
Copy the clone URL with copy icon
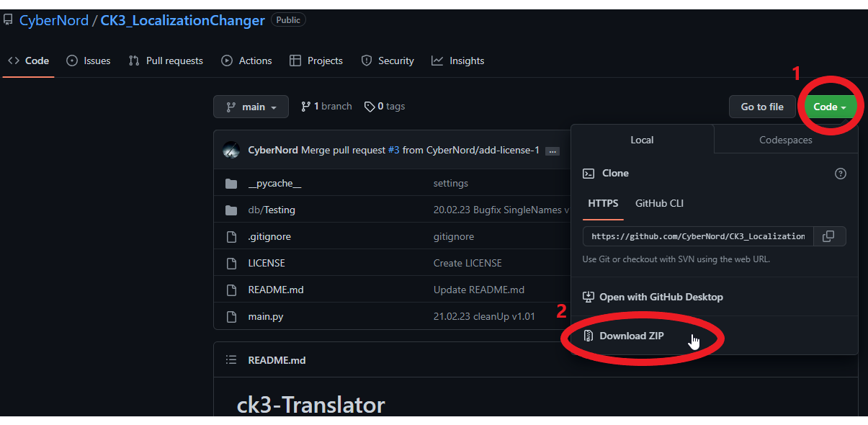click(x=829, y=236)
